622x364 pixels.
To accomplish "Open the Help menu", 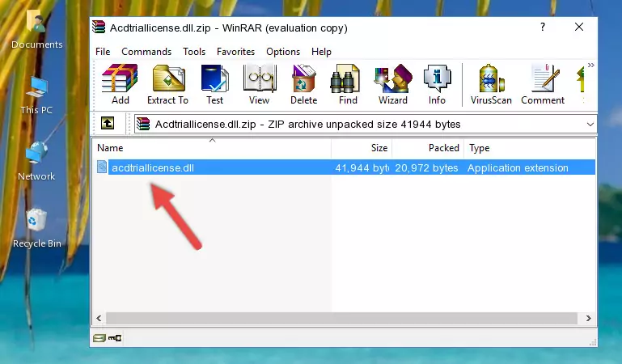I will click(x=321, y=52).
